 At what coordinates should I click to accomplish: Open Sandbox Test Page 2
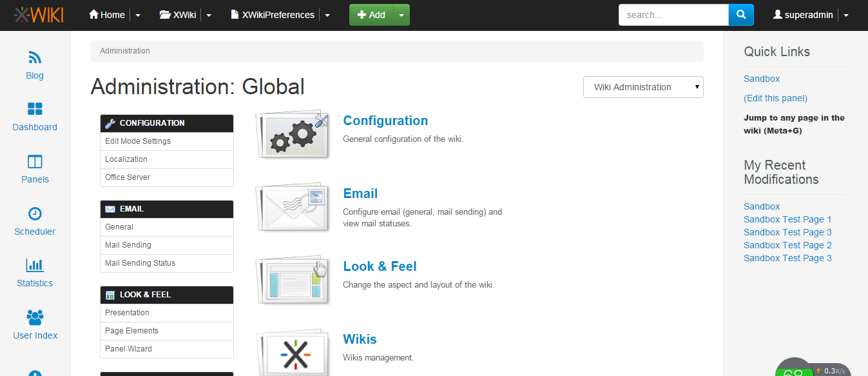[x=787, y=245]
